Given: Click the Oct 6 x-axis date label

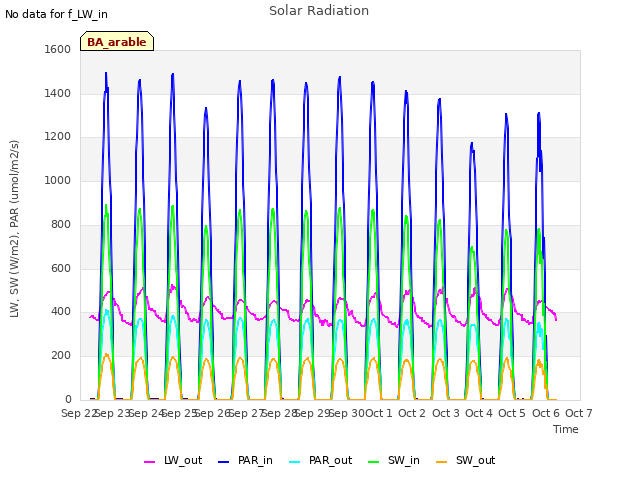Looking at the screenshot, I should 546,413.
